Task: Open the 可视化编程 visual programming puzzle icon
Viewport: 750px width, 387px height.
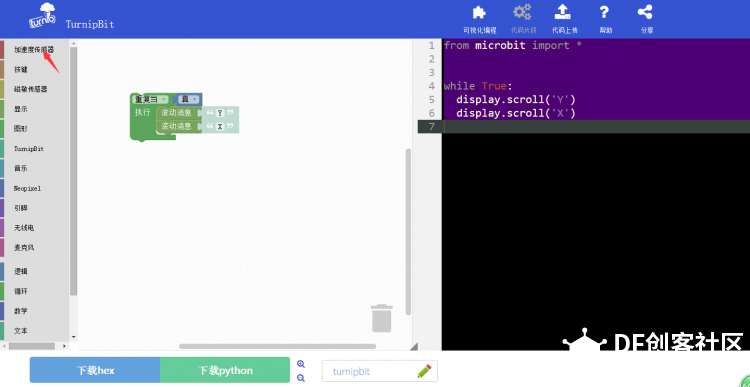Action: 479,12
